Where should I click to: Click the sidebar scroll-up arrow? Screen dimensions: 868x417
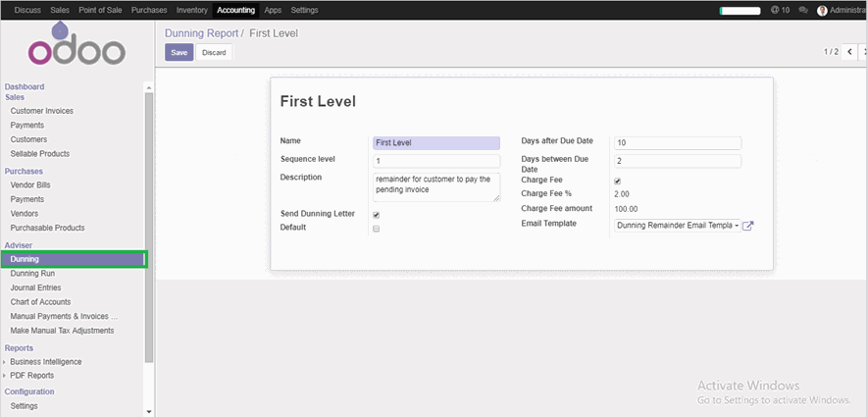[x=149, y=86]
